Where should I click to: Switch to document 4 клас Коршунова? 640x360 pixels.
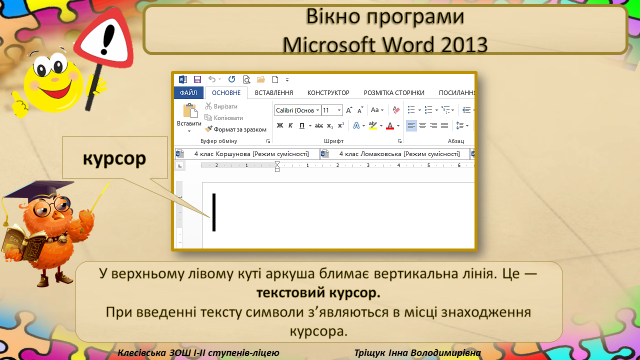247,154
